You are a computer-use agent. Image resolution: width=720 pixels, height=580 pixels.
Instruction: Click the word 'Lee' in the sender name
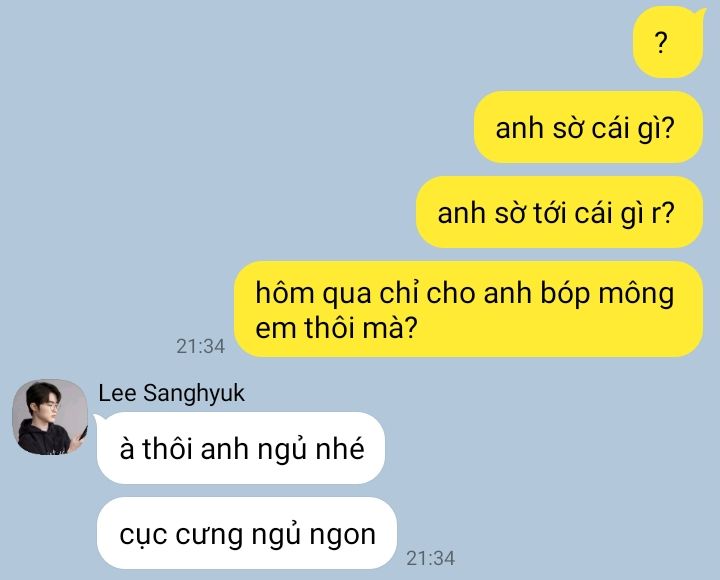click(118, 393)
